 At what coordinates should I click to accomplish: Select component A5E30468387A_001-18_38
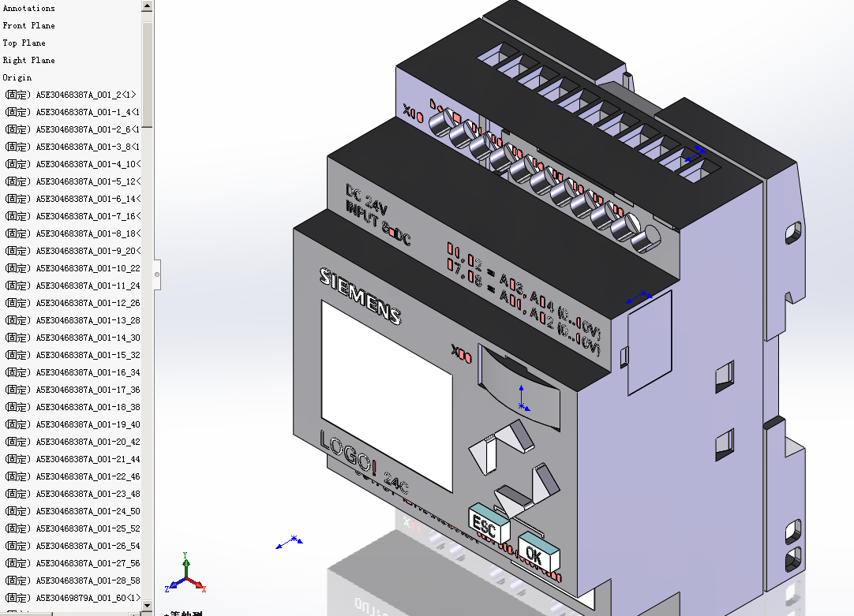coord(72,408)
